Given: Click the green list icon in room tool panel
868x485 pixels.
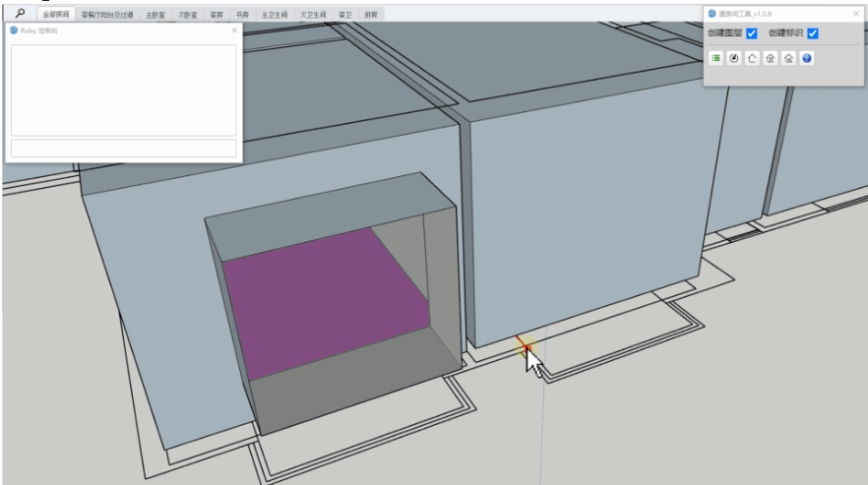Looking at the screenshot, I should [x=716, y=59].
